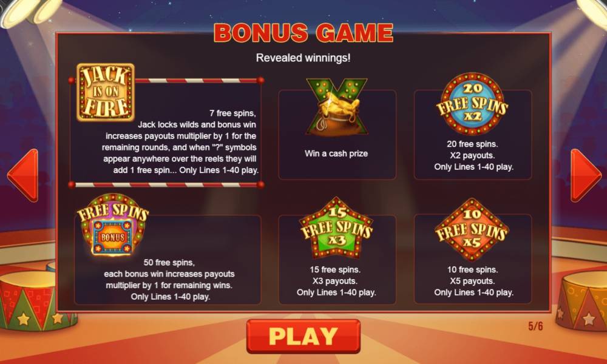607x364 pixels.
Task: Click the 'Revealed winnings!' subtitle
Action: [x=303, y=58]
